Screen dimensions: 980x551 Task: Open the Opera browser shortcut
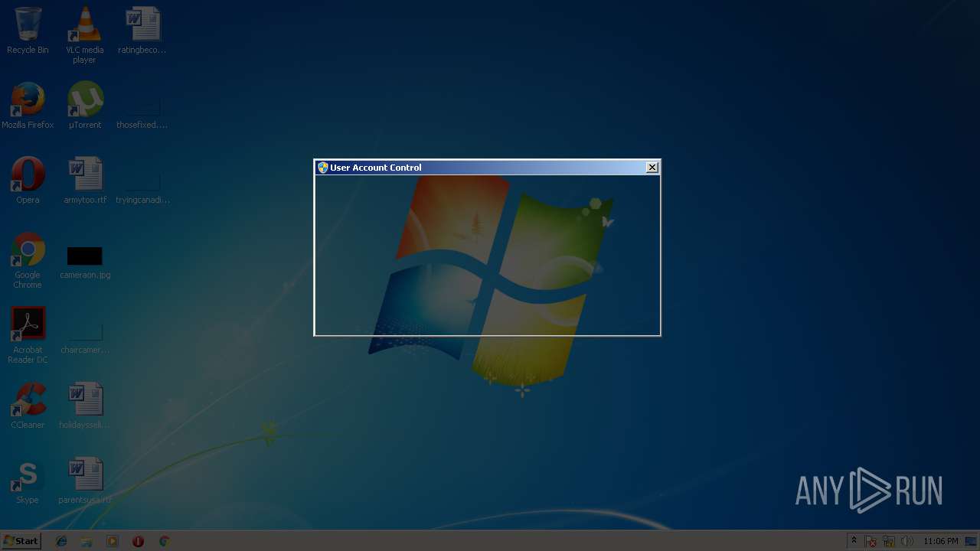28,181
